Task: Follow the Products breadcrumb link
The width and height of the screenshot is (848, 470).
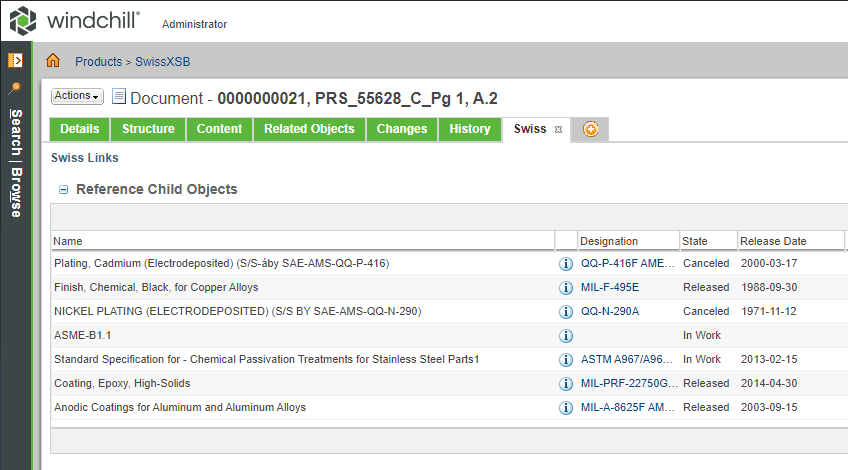Action: [98, 62]
